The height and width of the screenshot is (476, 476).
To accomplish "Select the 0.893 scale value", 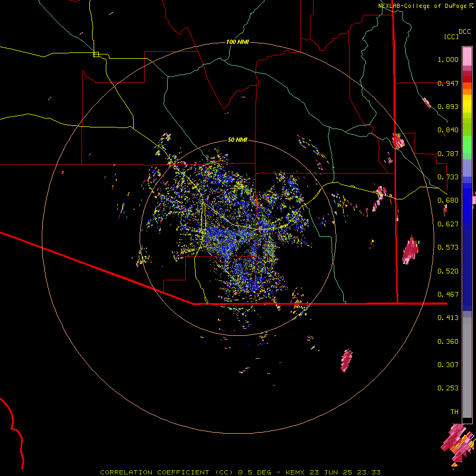I will pos(448,106).
